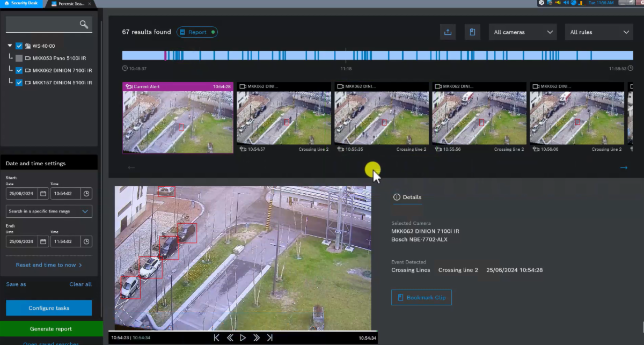The width and height of the screenshot is (644, 345).
Task: Open the All rules dropdown
Action: (x=599, y=32)
